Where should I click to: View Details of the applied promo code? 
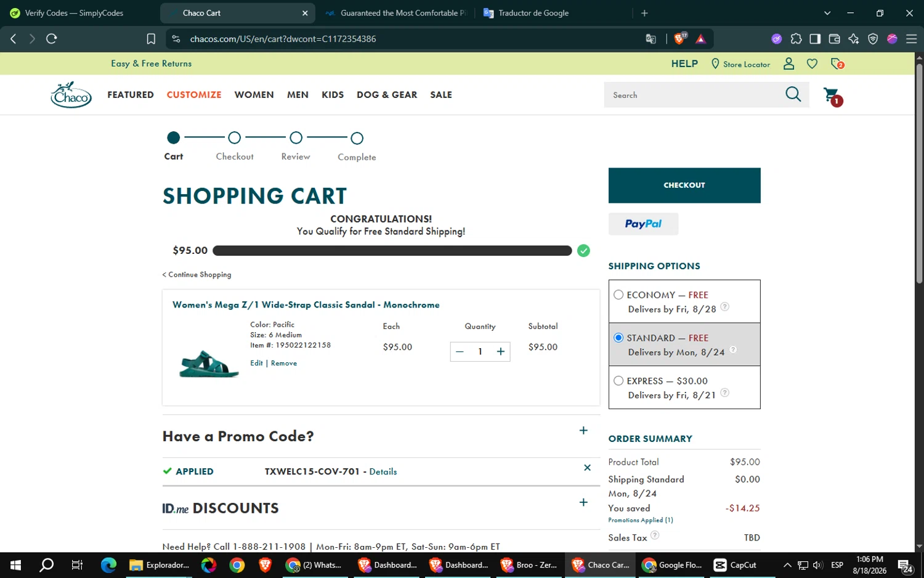tap(383, 472)
